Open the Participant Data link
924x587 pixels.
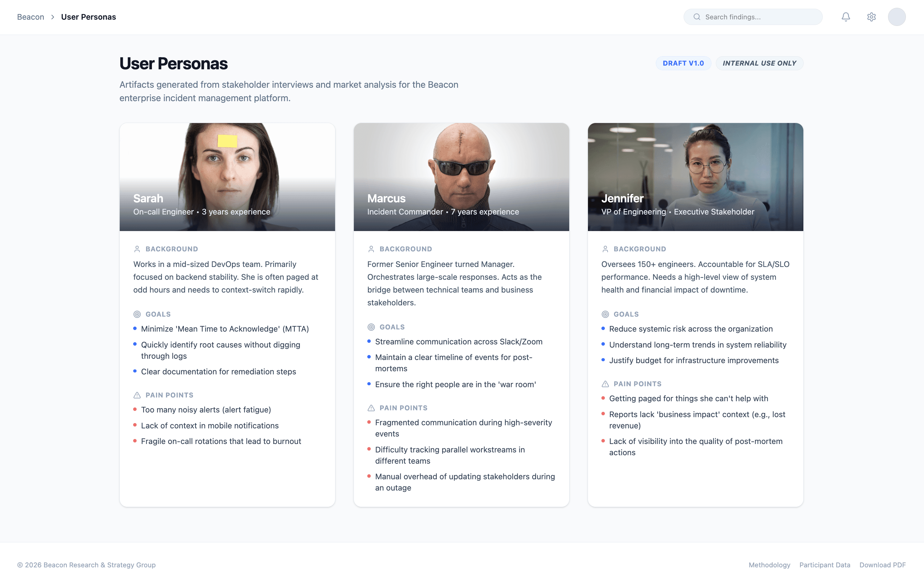[825, 565]
